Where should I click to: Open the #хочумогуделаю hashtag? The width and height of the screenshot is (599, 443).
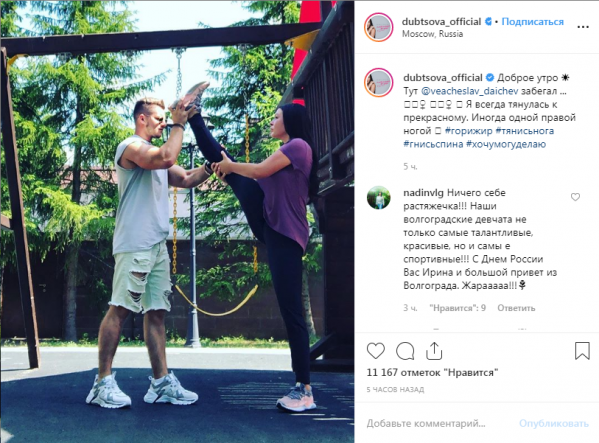coord(506,144)
